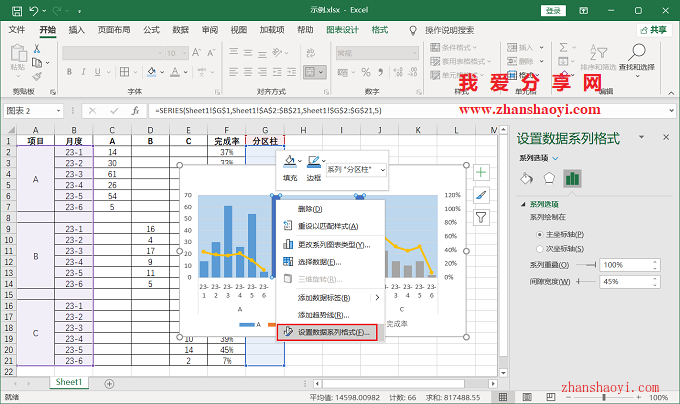Image resolution: width=680 pixels, height=404 pixels.
Task: Switch to Page Layout view icon
Action: [527, 397]
